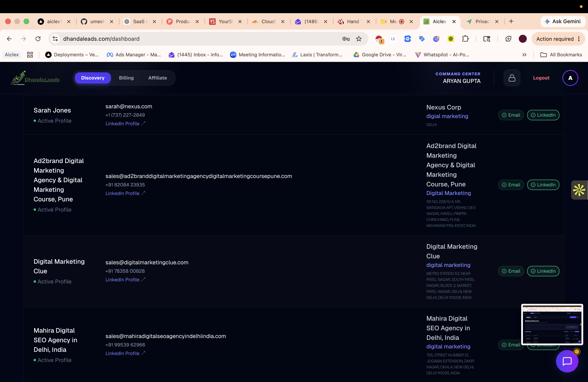Click the DhandaLeads logo
Screen dimensions: 588x382
[35, 78]
